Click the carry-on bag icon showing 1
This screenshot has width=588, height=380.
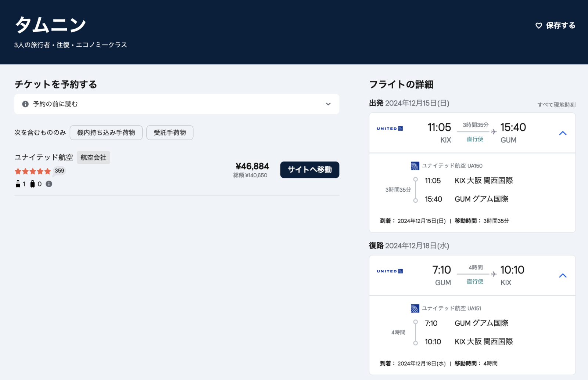coord(18,184)
